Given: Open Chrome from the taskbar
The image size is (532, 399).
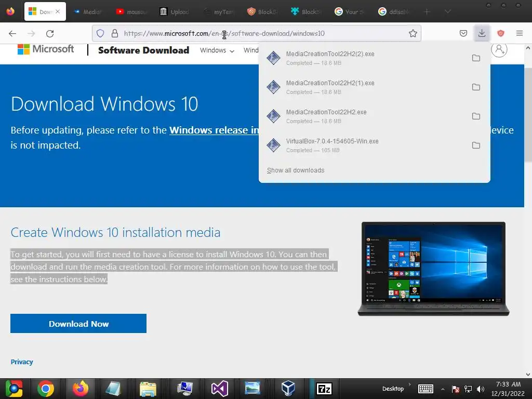Looking at the screenshot, I should [46, 389].
